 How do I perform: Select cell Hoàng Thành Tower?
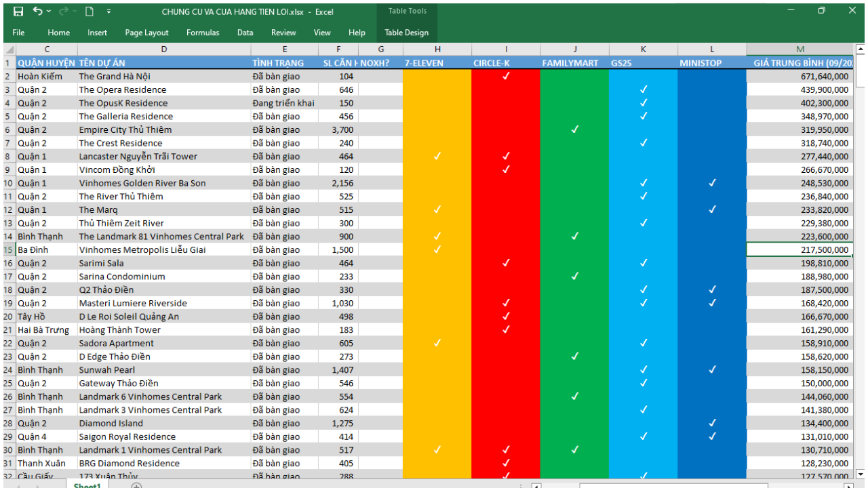coord(164,329)
